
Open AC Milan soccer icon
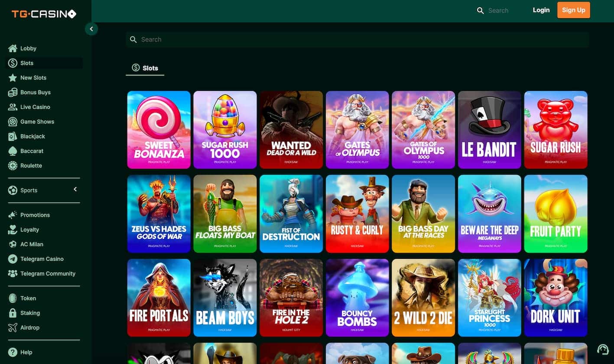click(13, 245)
